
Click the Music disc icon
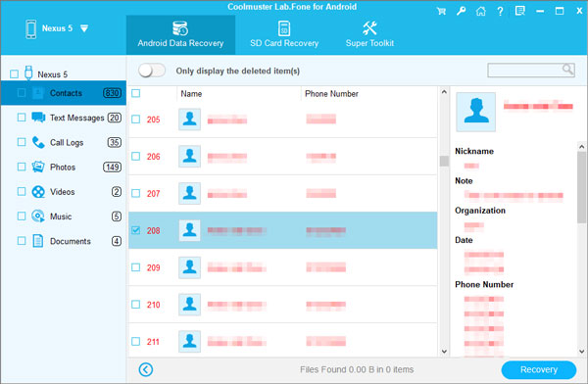(x=38, y=216)
